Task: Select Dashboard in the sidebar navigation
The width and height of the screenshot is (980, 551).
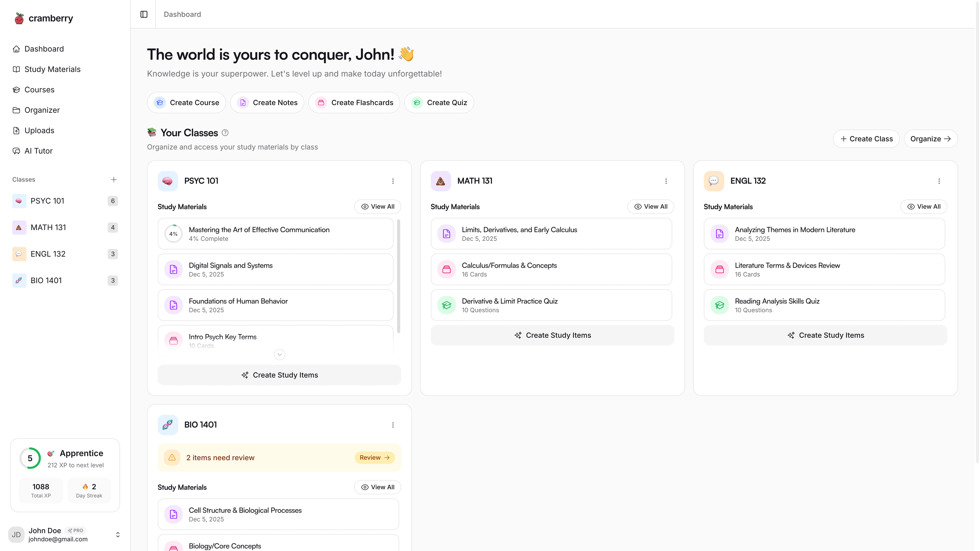Action: point(44,49)
